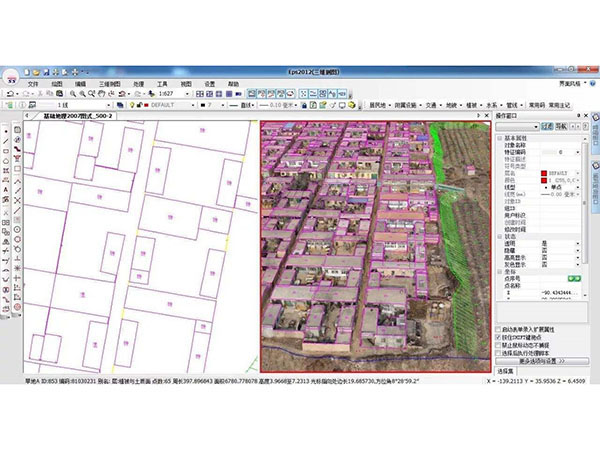This screenshot has width=600, height=450.
Task: Open the empty combo box in operation panel
Action: (x=517, y=126)
